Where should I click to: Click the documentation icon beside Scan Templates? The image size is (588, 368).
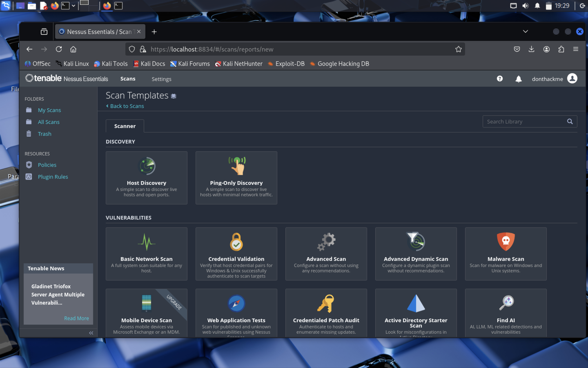click(x=174, y=96)
